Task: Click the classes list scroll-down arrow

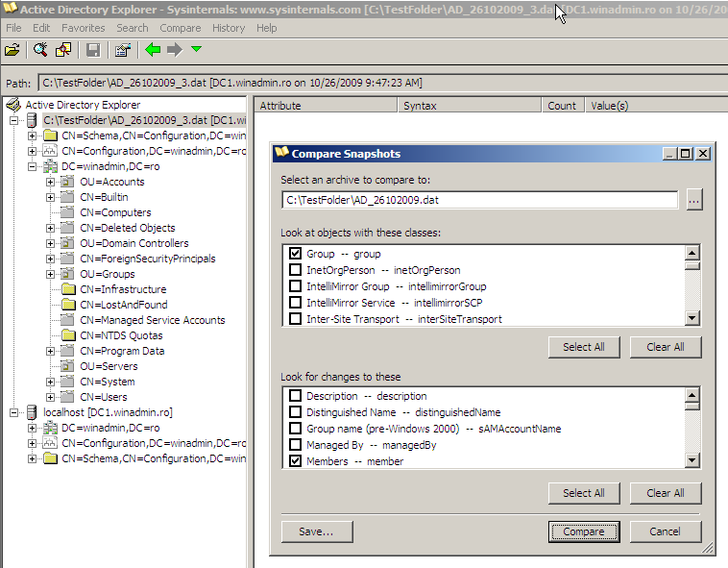Action: pyautogui.click(x=692, y=318)
